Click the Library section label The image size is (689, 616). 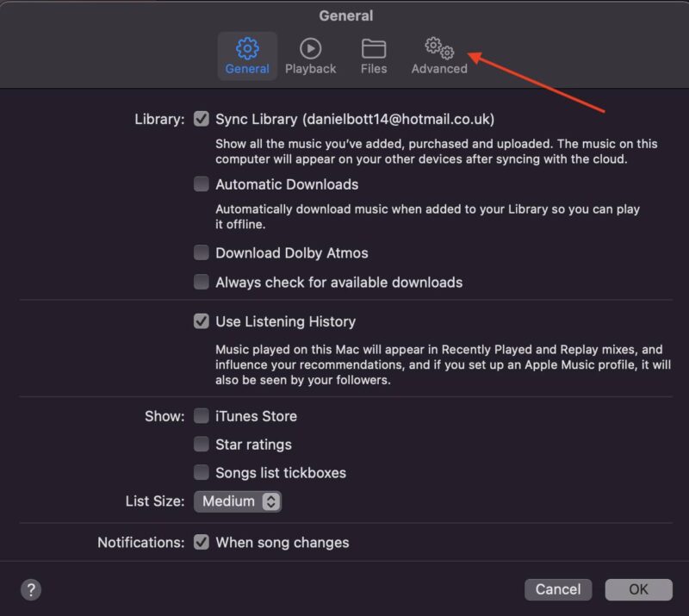pyautogui.click(x=159, y=119)
